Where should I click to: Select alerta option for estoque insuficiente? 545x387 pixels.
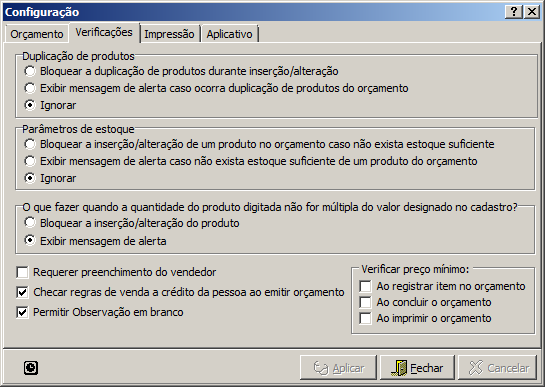[30, 161]
